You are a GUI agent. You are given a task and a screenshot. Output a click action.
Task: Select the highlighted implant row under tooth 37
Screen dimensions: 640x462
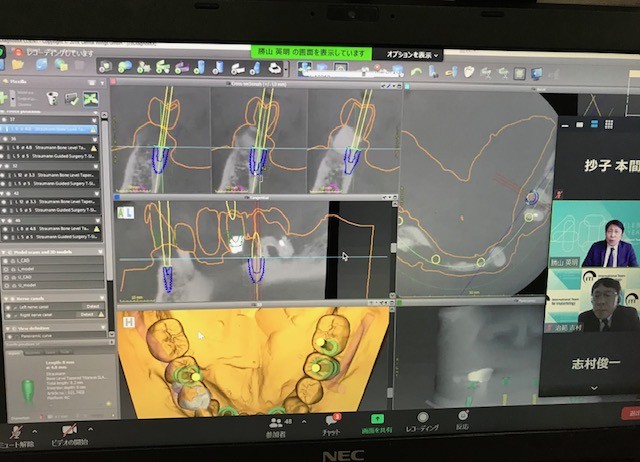coord(49,129)
